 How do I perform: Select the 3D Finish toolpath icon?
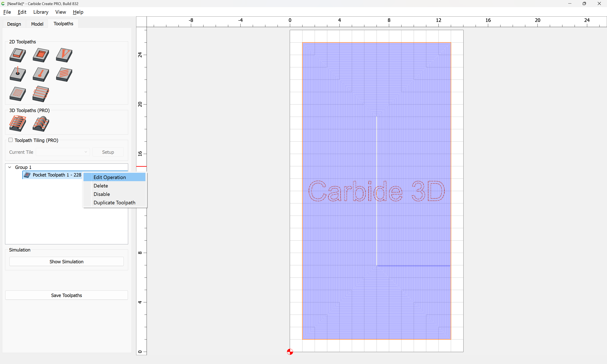(x=41, y=124)
